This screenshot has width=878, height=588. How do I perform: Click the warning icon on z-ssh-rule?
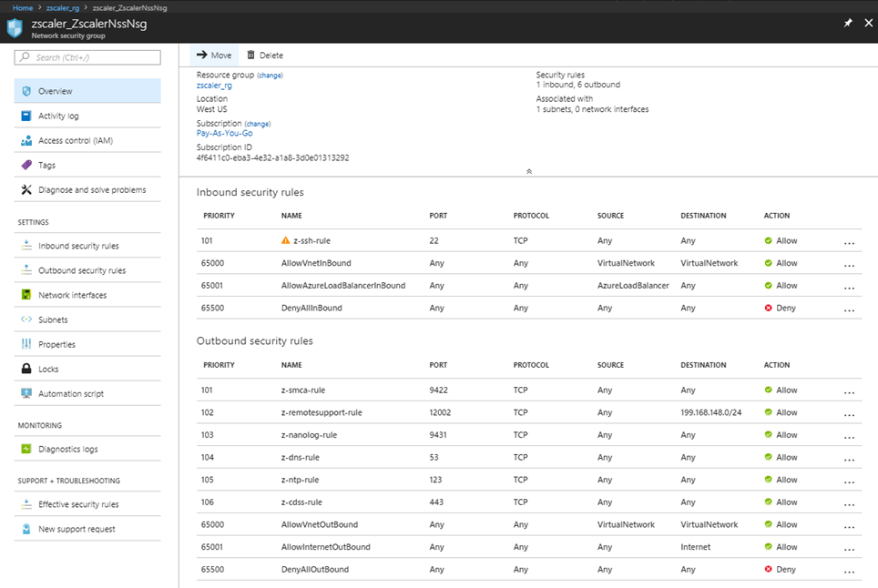[288, 240]
